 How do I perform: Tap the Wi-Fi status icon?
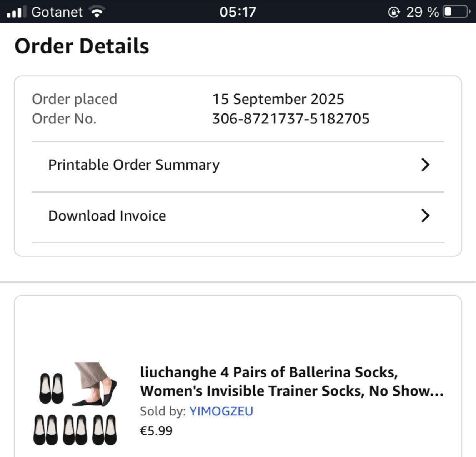[x=97, y=12]
